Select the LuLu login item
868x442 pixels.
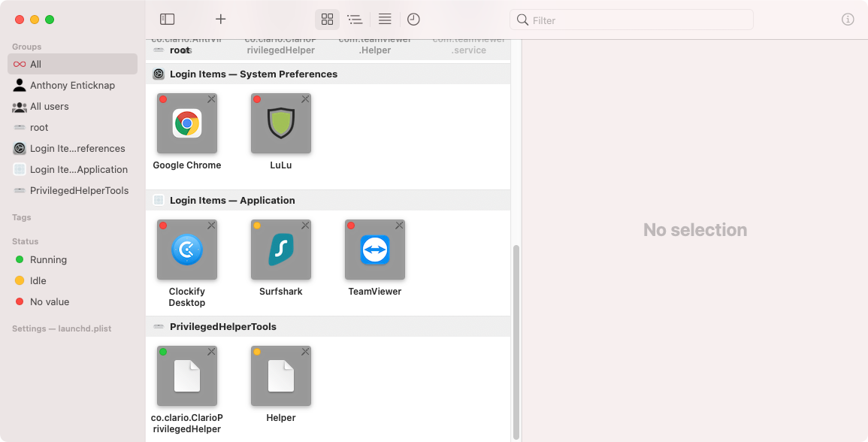point(280,123)
